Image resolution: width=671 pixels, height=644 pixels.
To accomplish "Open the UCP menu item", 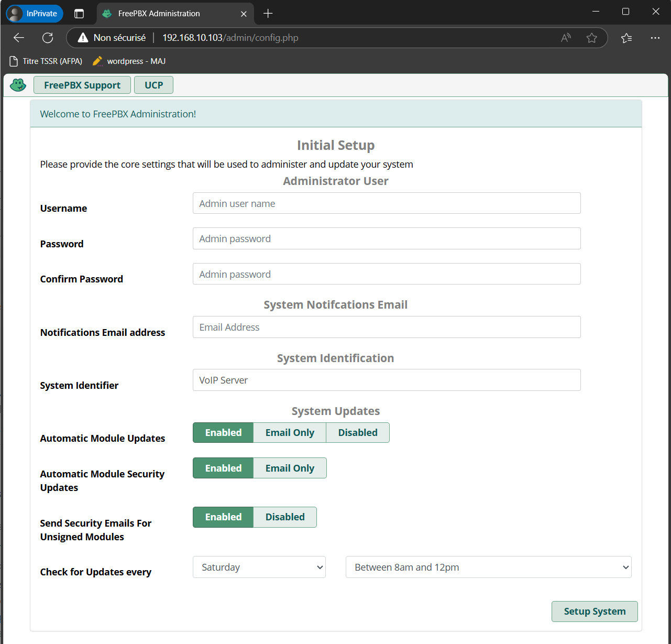I will pos(153,85).
